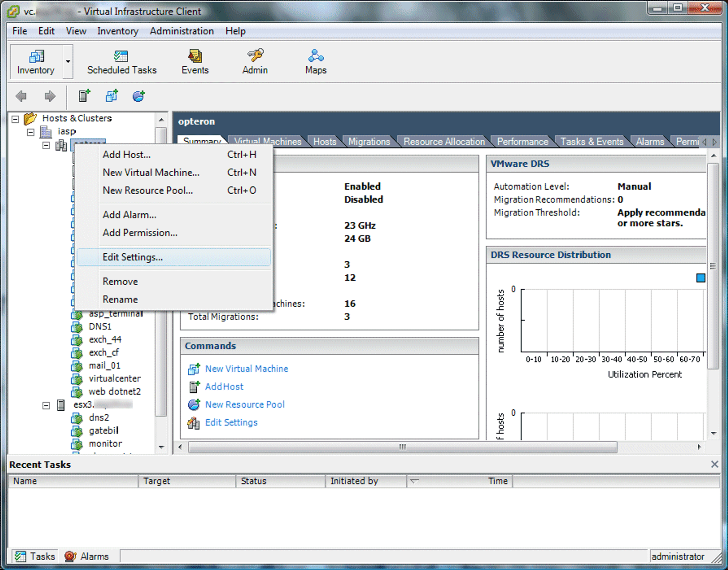Select gatebil in the inventory tree

(x=104, y=431)
